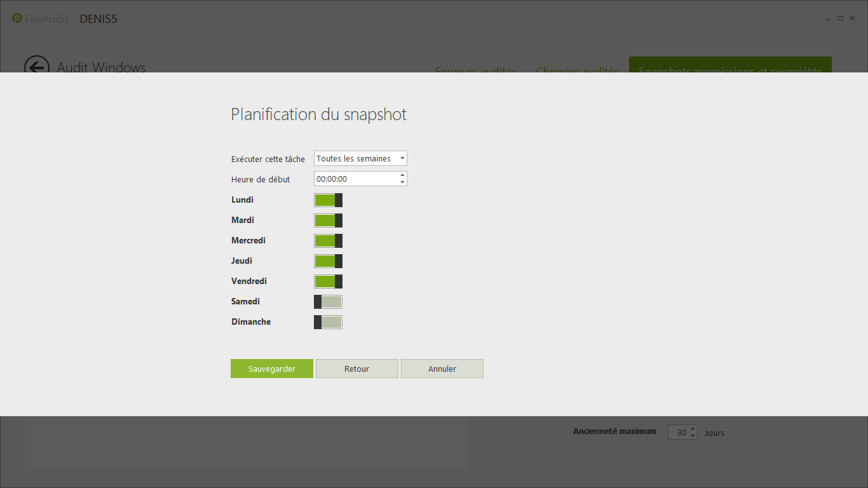Image resolution: width=868 pixels, height=488 pixels.
Task: Turn off the Mardi switch
Action: pyautogui.click(x=328, y=220)
